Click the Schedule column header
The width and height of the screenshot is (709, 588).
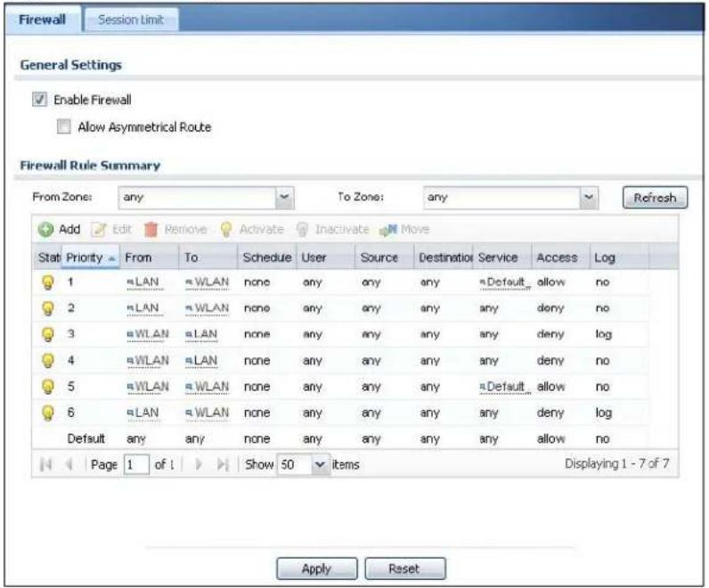point(267,257)
